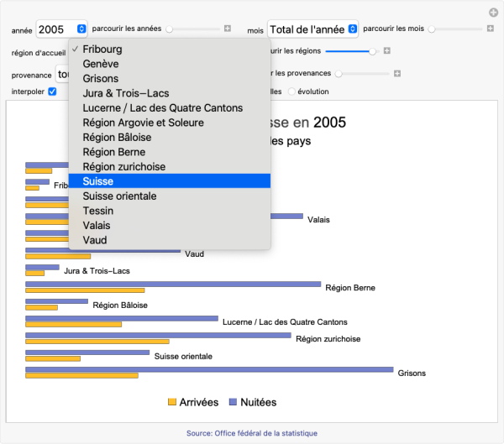Click the plus icon next to months slider

tap(491, 29)
